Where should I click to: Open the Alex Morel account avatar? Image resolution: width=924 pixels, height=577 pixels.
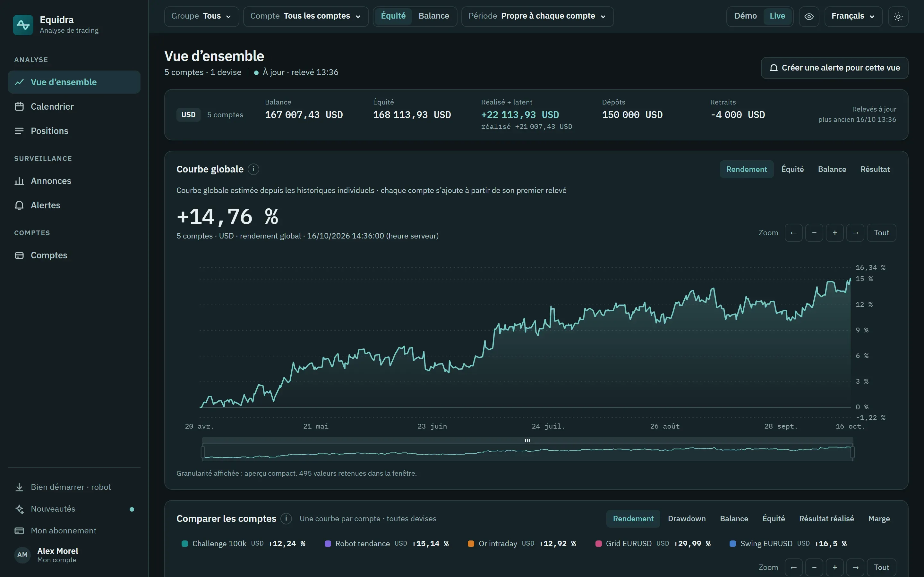(22, 555)
